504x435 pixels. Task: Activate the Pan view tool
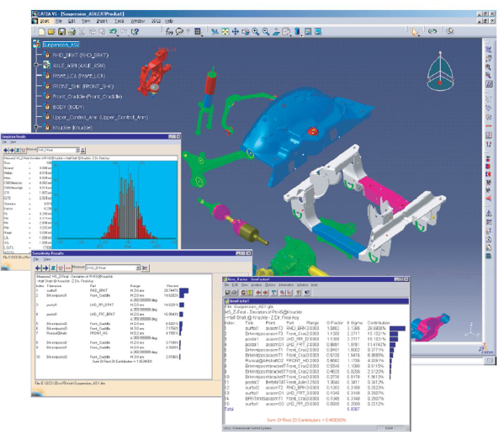(x=236, y=31)
